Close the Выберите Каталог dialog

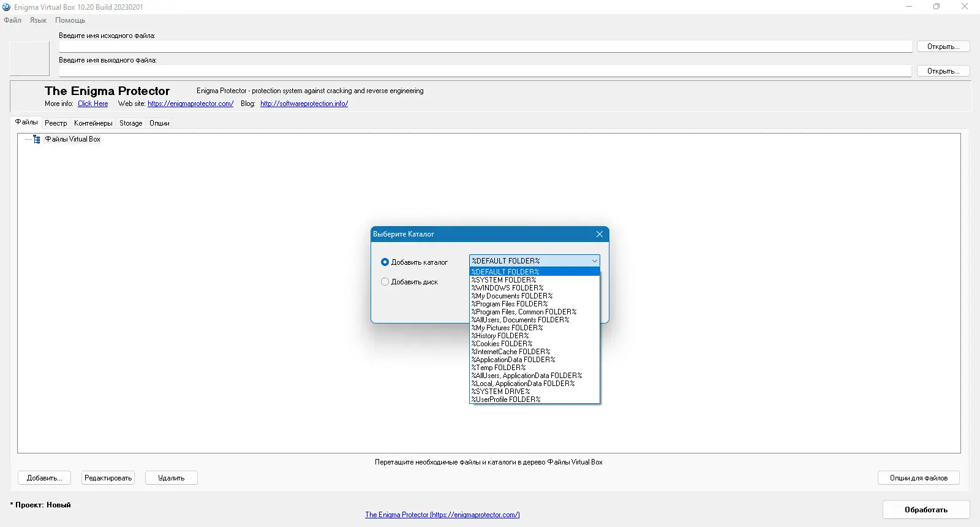click(600, 234)
